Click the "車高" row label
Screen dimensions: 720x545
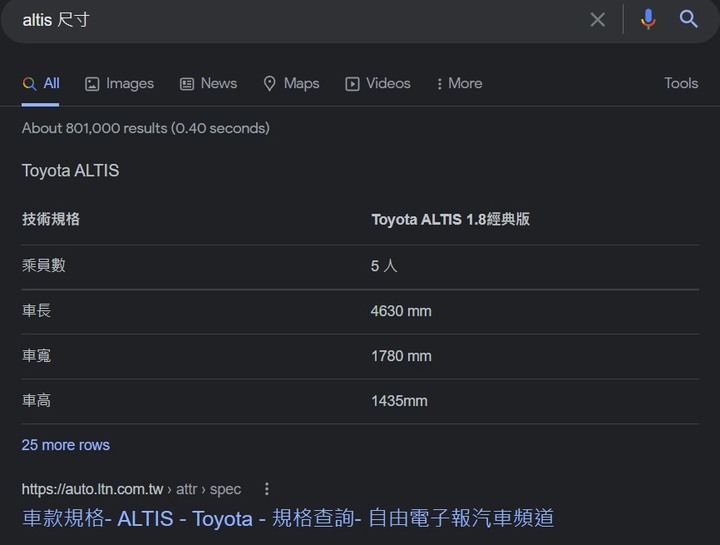[x=36, y=400]
